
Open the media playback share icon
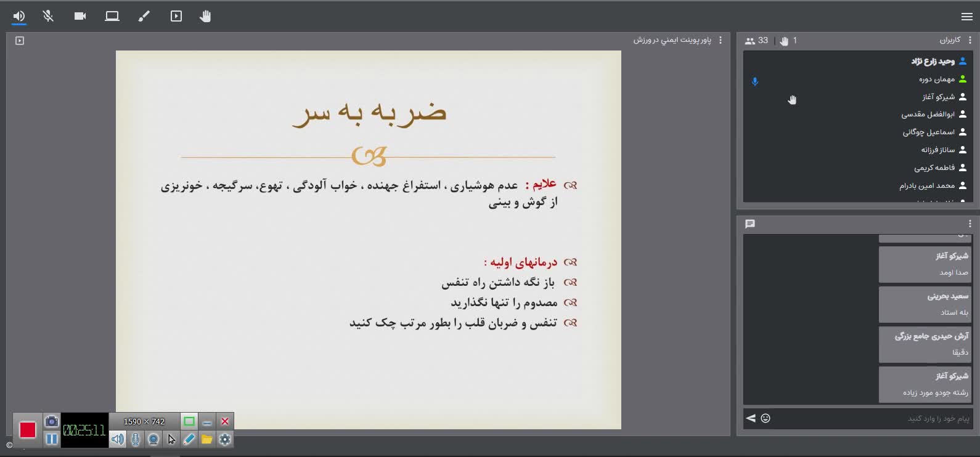coord(176,16)
